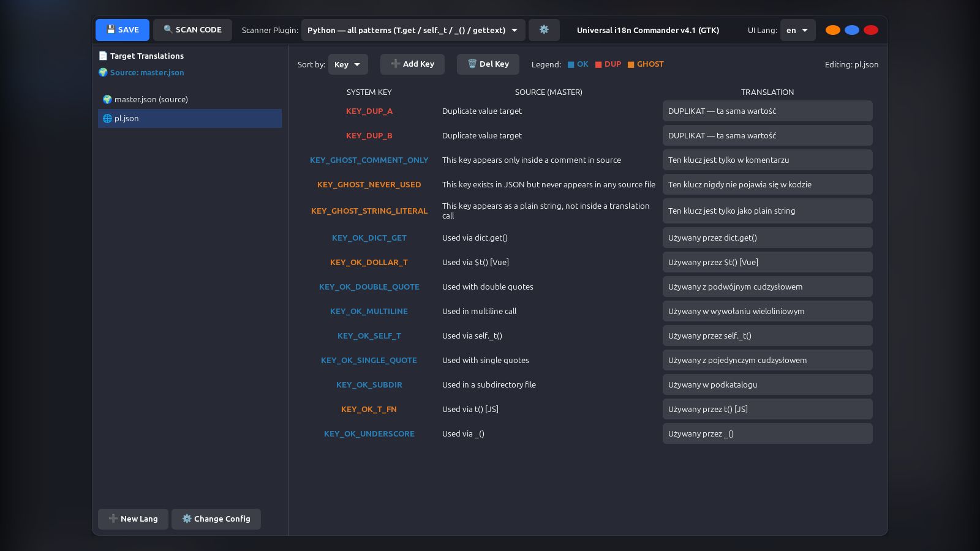Select the KEY_OK_MULTILINE system key
Image resolution: width=980 pixels, height=551 pixels.
pos(369,311)
